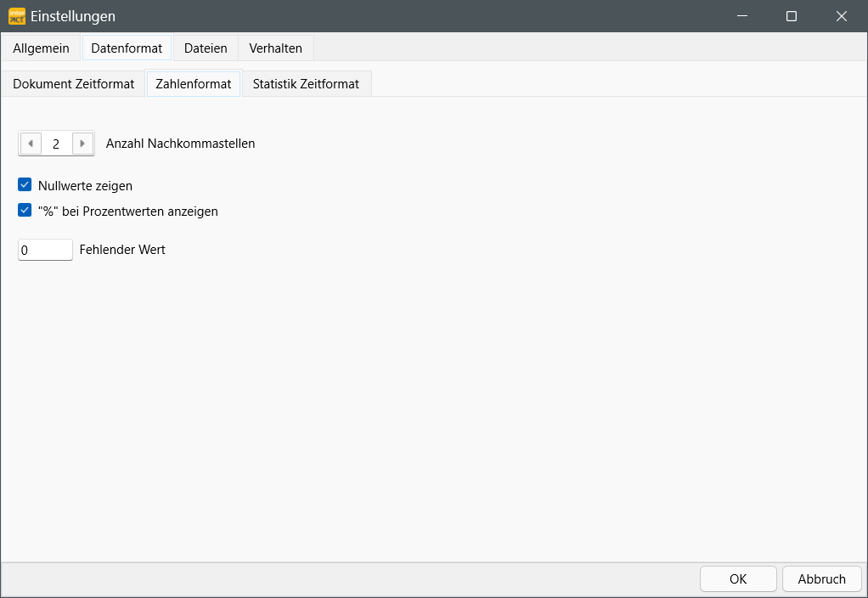
Task: Confirm settings with OK button
Action: point(738,579)
